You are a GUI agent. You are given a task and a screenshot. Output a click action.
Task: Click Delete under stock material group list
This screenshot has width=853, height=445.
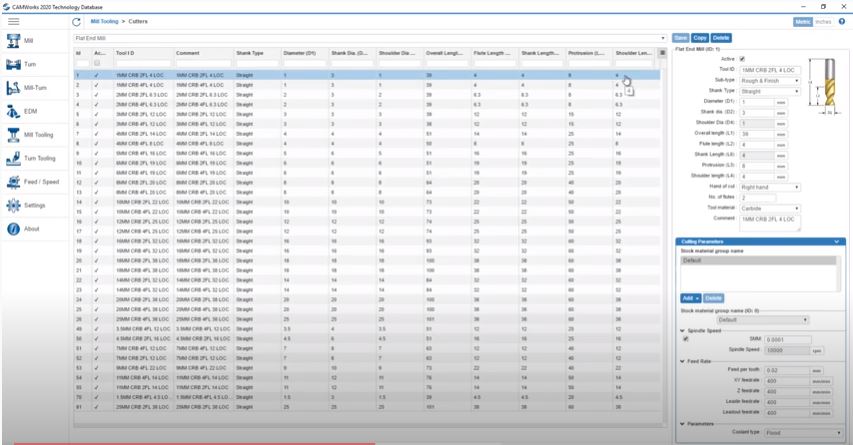pyautogui.click(x=713, y=298)
